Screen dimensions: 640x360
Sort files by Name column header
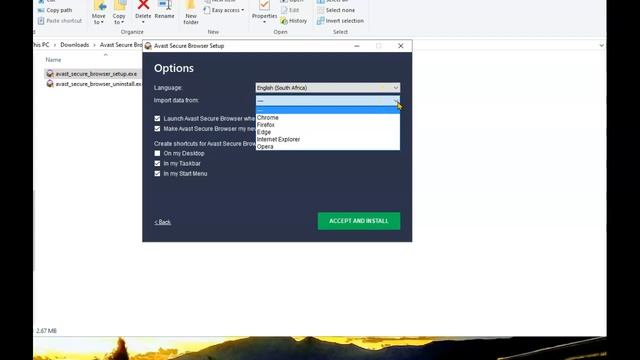coord(53,60)
